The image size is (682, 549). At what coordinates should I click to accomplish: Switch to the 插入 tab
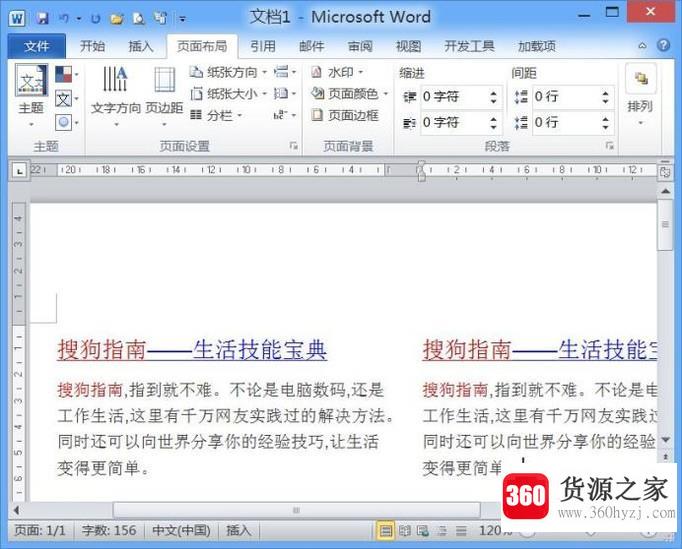coord(141,46)
